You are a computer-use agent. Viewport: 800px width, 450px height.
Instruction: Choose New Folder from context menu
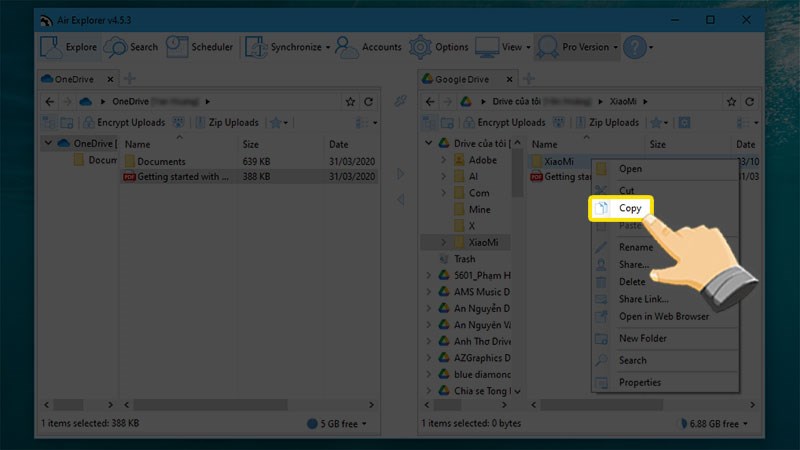pos(642,338)
